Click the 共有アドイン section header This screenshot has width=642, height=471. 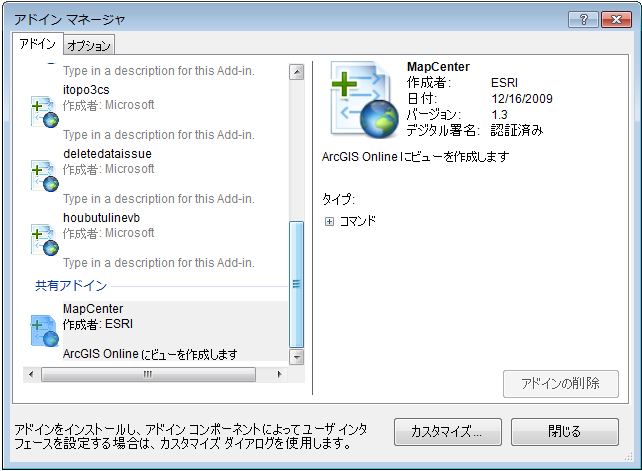tap(71, 285)
